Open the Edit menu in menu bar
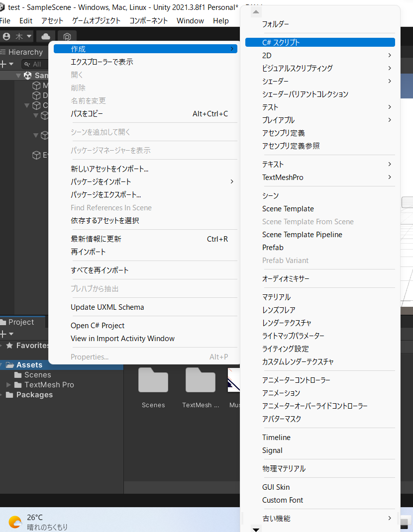The width and height of the screenshot is (413, 532). [26, 21]
